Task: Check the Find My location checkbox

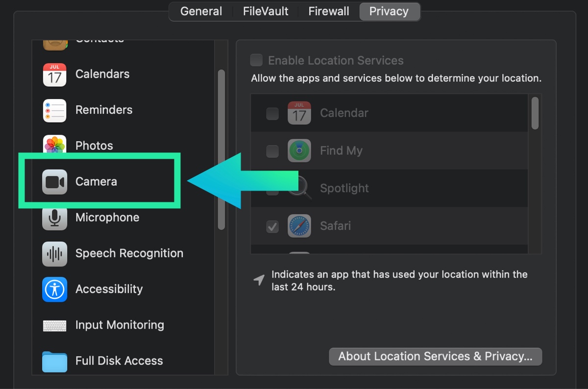Action: click(272, 151)
